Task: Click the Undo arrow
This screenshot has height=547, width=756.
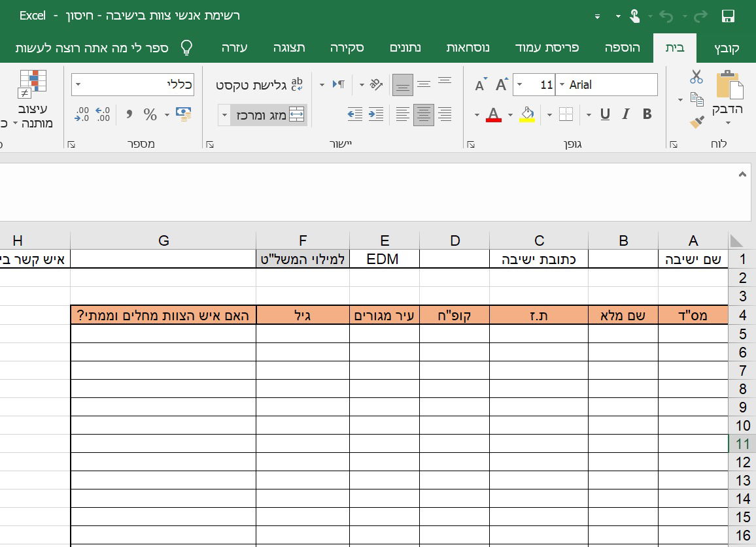Action: click(x=666, y=16)
